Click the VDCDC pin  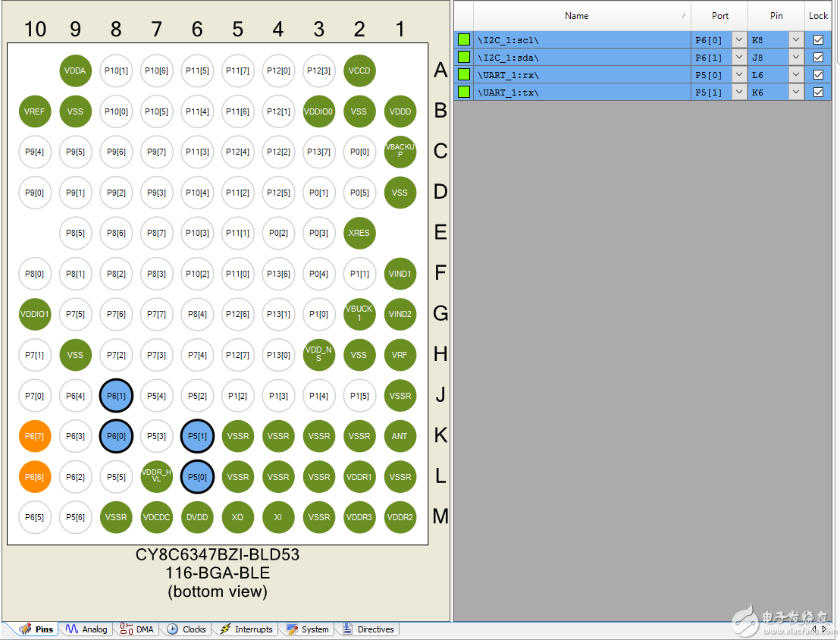click(156, 517)
